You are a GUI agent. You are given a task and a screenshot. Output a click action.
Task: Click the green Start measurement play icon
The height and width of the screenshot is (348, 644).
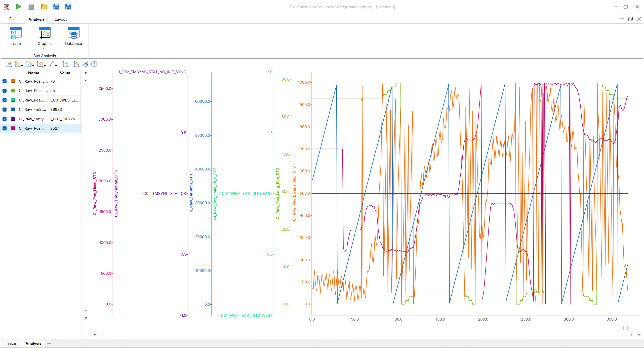coord(18,7)
